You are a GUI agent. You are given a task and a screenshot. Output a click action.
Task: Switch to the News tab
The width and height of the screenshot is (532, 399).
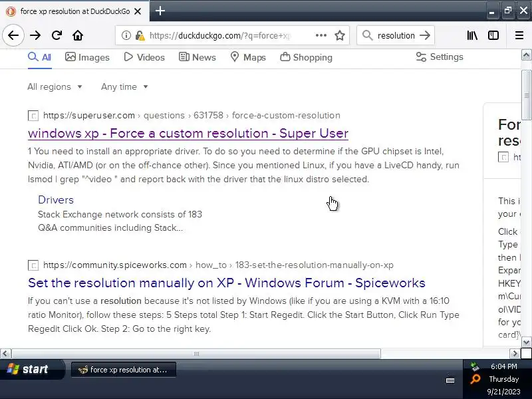point(197,57)
